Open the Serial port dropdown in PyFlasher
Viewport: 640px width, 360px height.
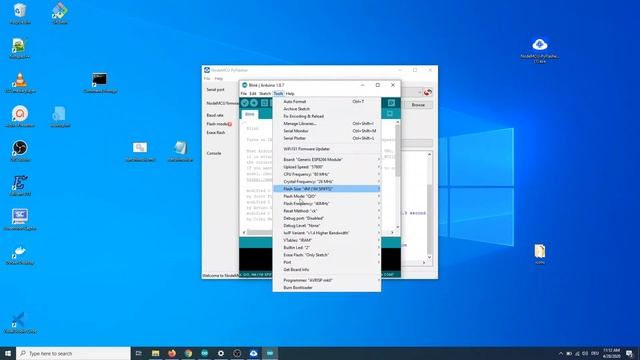411,92
